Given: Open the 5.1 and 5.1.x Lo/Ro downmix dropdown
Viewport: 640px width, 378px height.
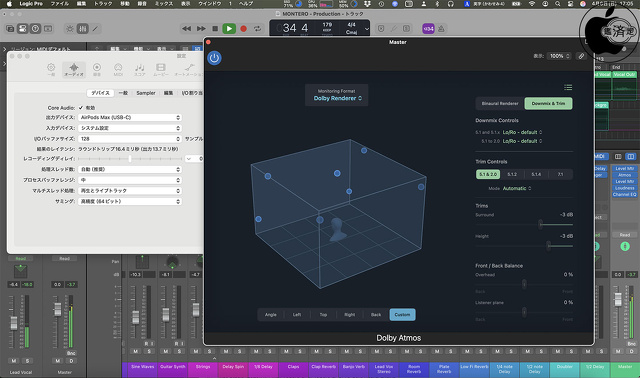Looking at the screenshot, I should tap(522, 132).
